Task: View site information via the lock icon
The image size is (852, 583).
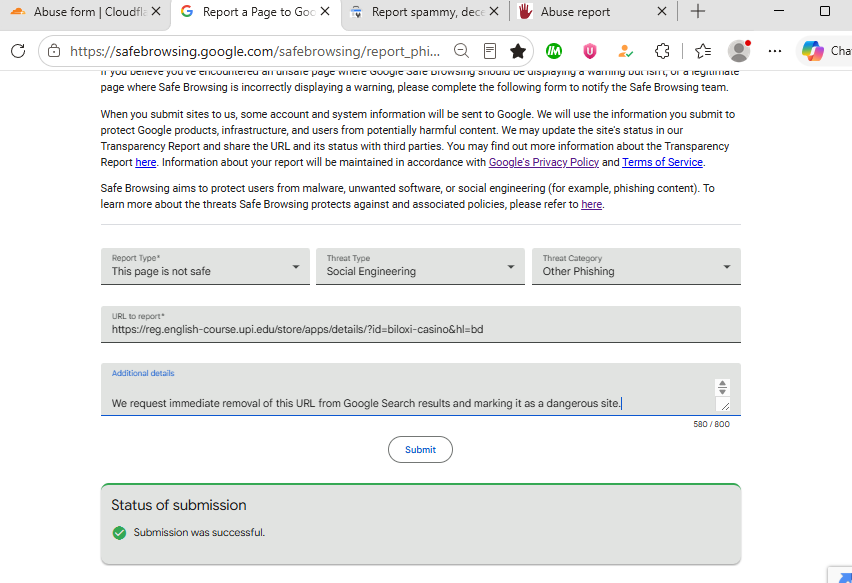Action: [54, 51]
